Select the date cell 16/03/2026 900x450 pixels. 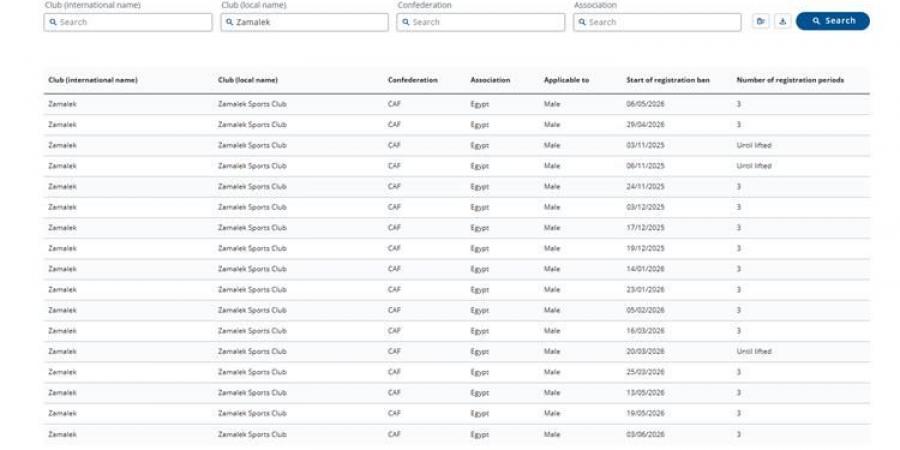coord(645,331)
